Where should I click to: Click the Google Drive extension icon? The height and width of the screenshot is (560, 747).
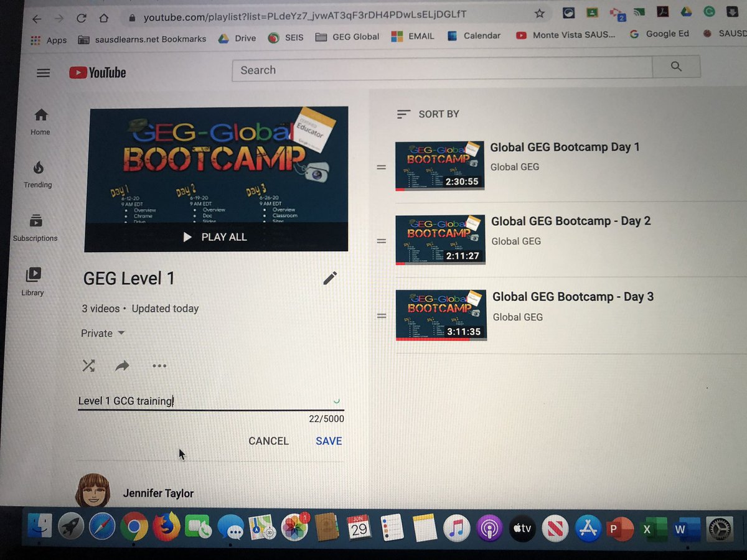pyautogui.click(x=686, y=11)
